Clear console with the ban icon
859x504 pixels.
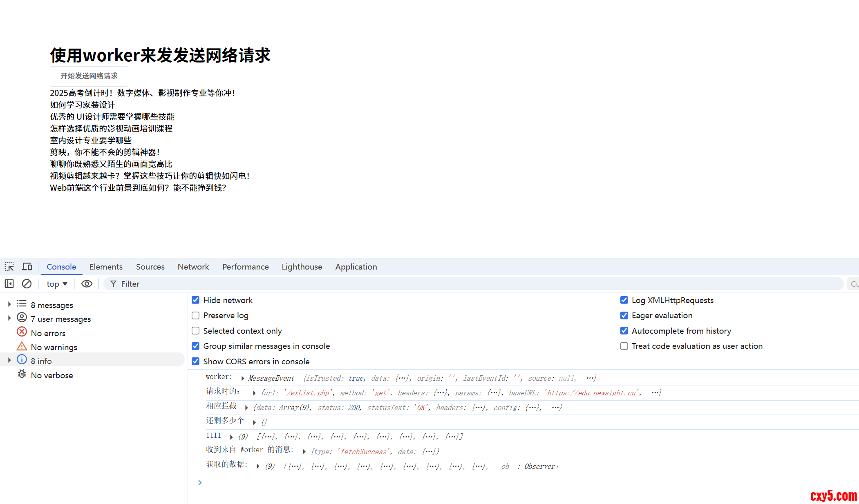[x=27, y=283]
